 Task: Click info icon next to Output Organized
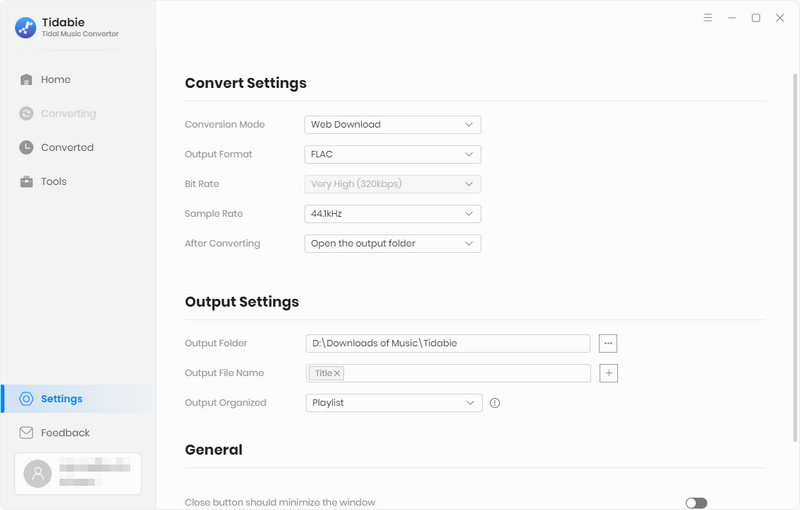(x=495, y=403)
